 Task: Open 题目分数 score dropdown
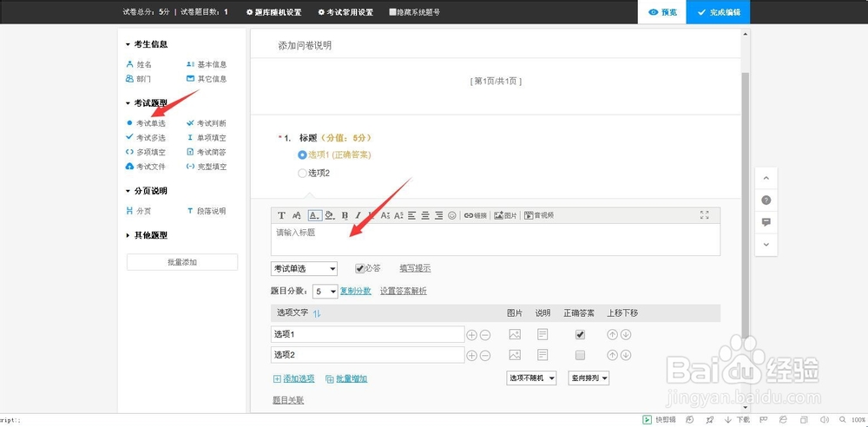pos(325,292)
